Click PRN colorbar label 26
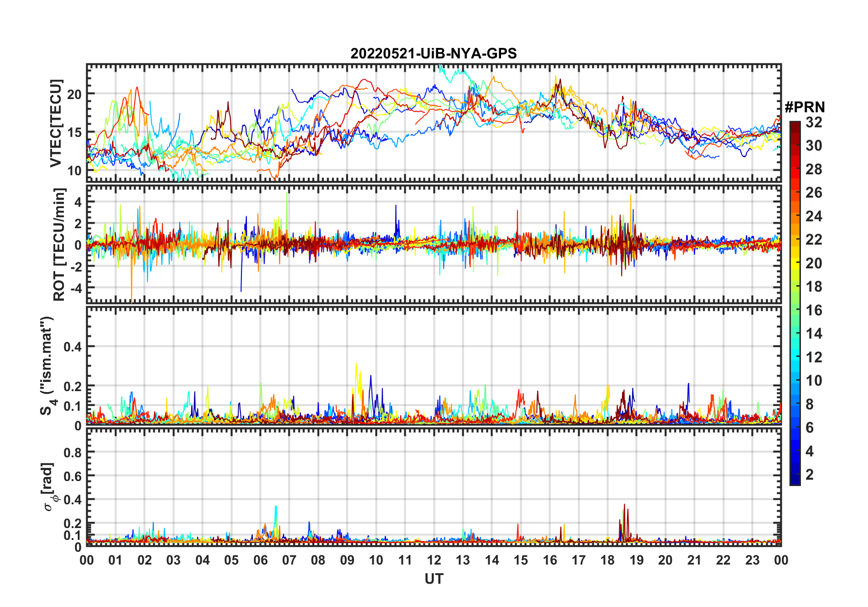 pos(814,193)
